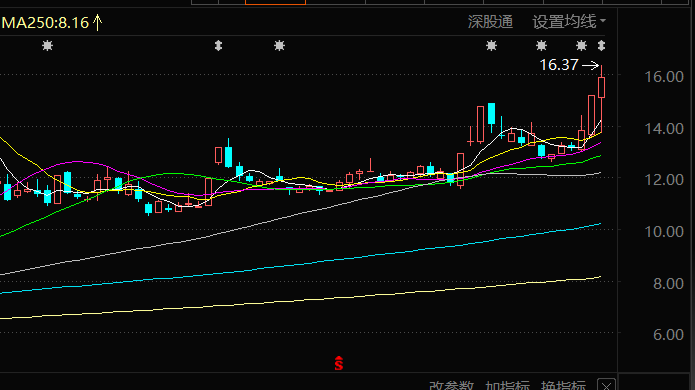
Task: Click the 16.37 high price label
Action: tap(559, 65)
